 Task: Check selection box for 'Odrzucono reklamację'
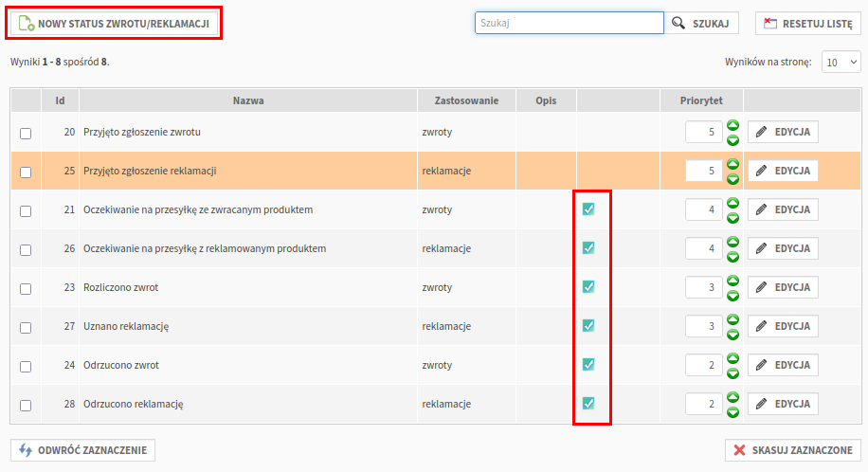(x=26, y=405)
